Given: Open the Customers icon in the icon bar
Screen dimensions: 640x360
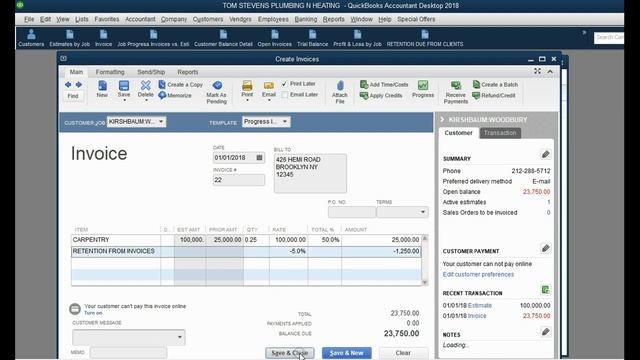Looking at the screenshot, I should pyautogui.click(x=31, y=38).
